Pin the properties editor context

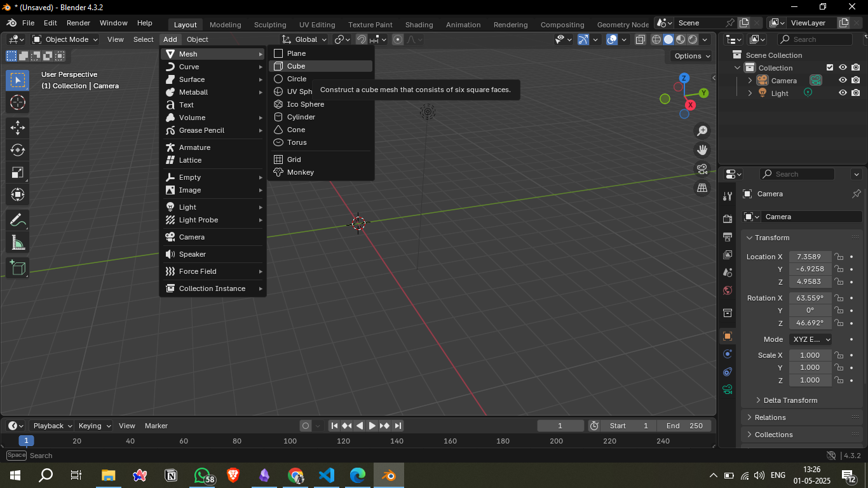click(856, 194)
